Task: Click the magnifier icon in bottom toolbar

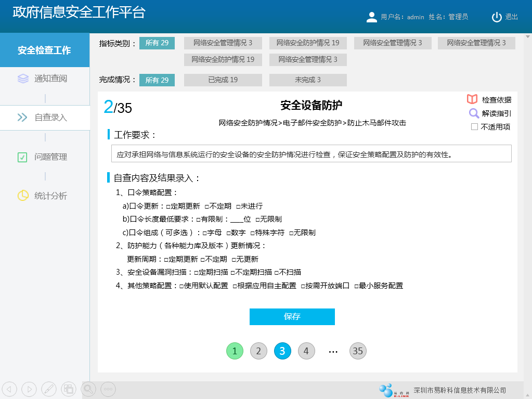Action: 89,389
